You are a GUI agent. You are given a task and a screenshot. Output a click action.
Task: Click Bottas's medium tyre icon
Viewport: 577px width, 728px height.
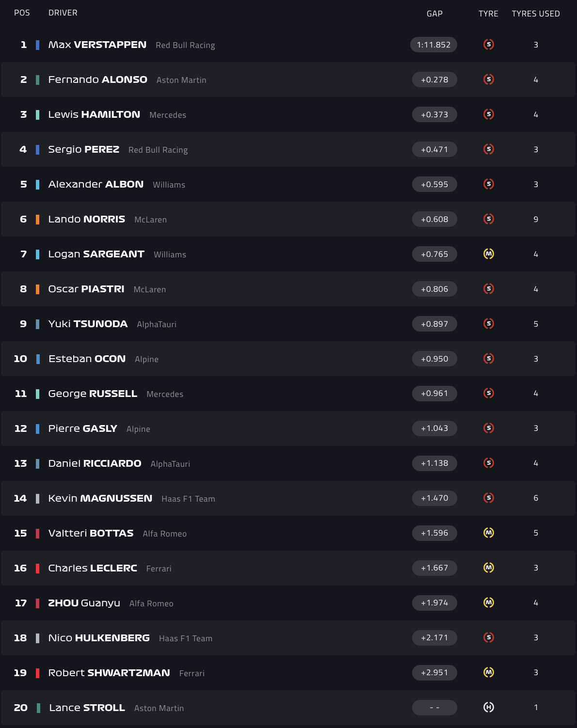[489, 533]
